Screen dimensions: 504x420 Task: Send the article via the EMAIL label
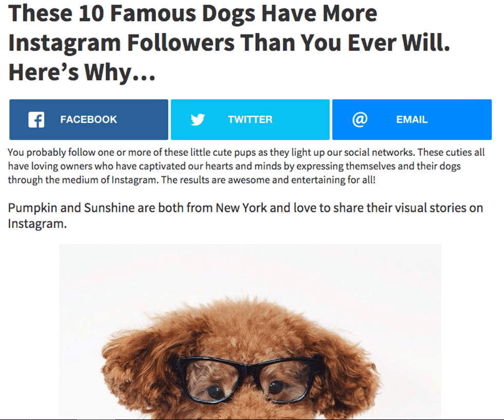[x=412, y=120]
